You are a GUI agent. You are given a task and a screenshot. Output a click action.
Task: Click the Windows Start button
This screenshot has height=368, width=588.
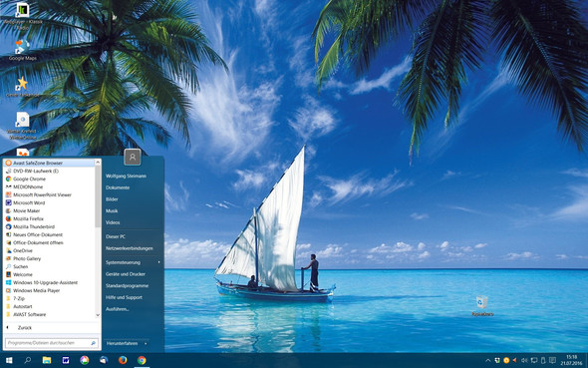[x=9, y=360]
